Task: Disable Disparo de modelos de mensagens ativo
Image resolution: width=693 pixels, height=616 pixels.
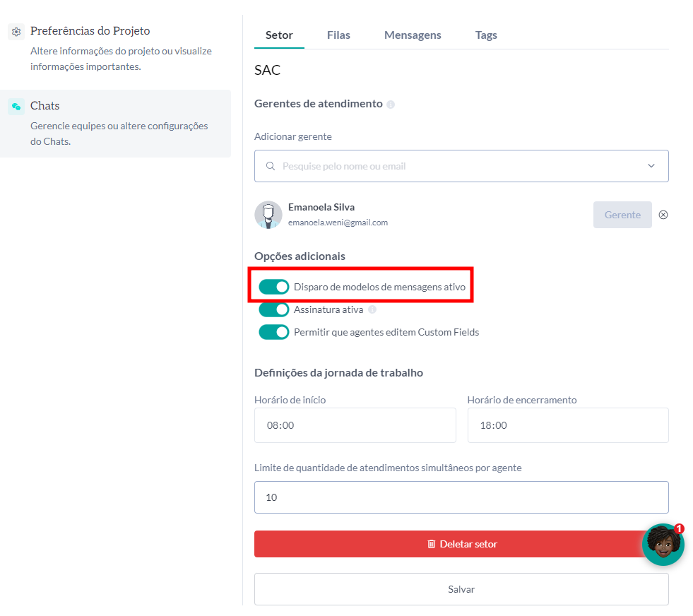Action: pos(273,286)
